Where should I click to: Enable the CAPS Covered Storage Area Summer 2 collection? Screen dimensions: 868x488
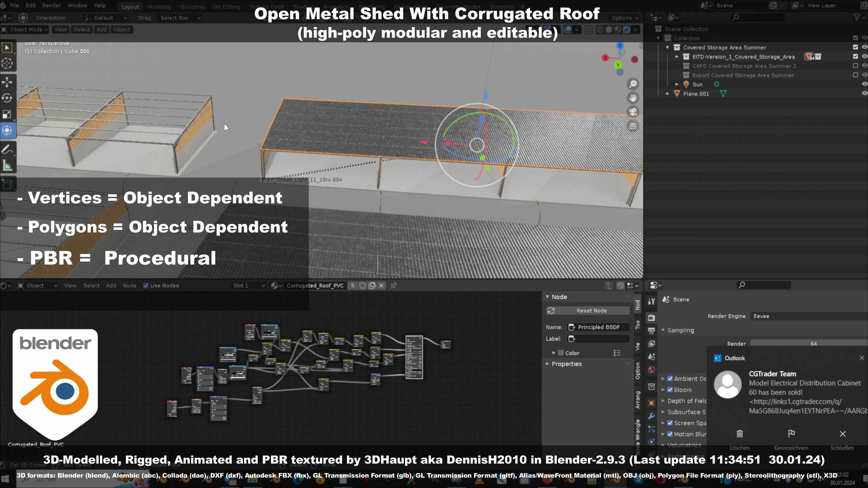click(855, 66)
